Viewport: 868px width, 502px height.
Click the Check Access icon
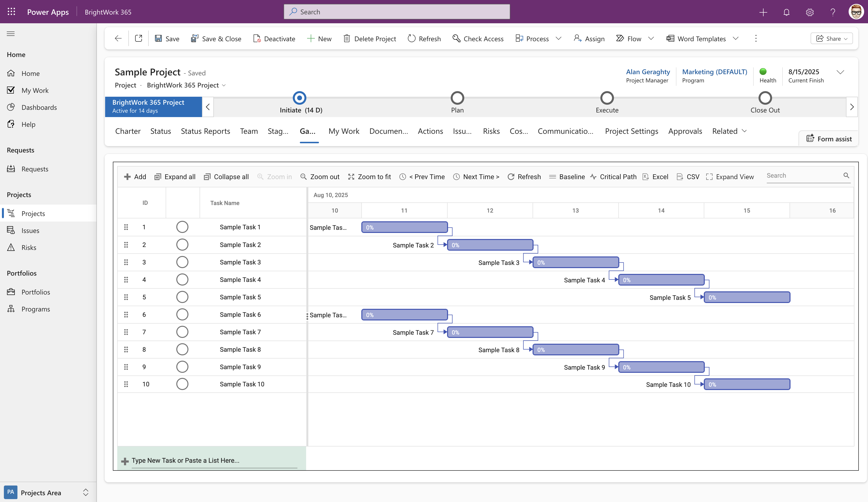point(456,38)
